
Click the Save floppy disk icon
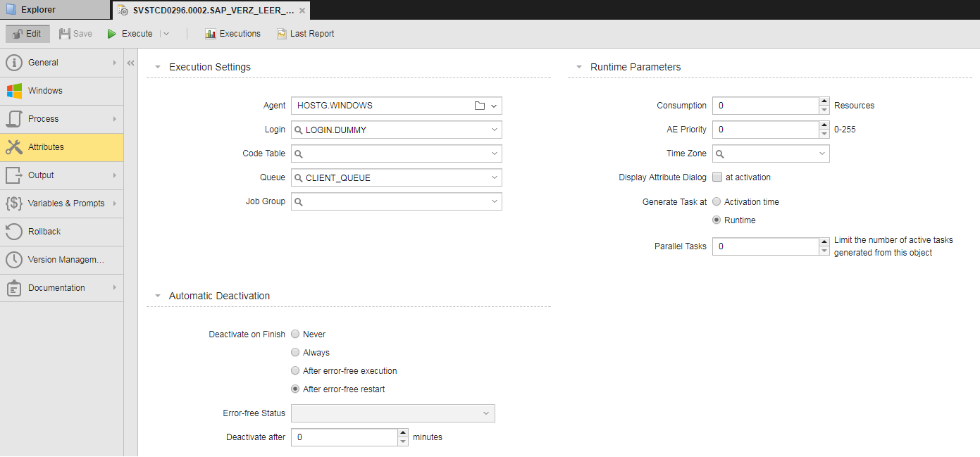(x=64, y=34)
